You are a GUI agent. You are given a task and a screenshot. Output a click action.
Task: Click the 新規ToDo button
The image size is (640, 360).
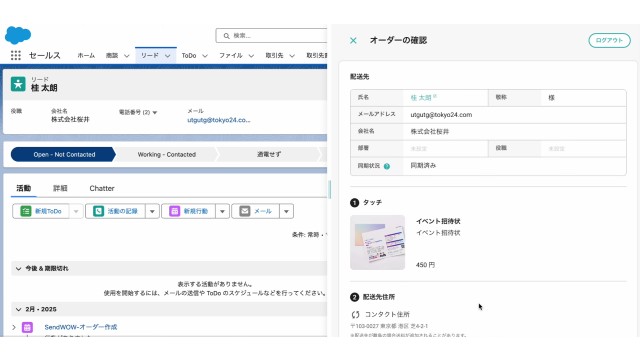click(41, 211)
